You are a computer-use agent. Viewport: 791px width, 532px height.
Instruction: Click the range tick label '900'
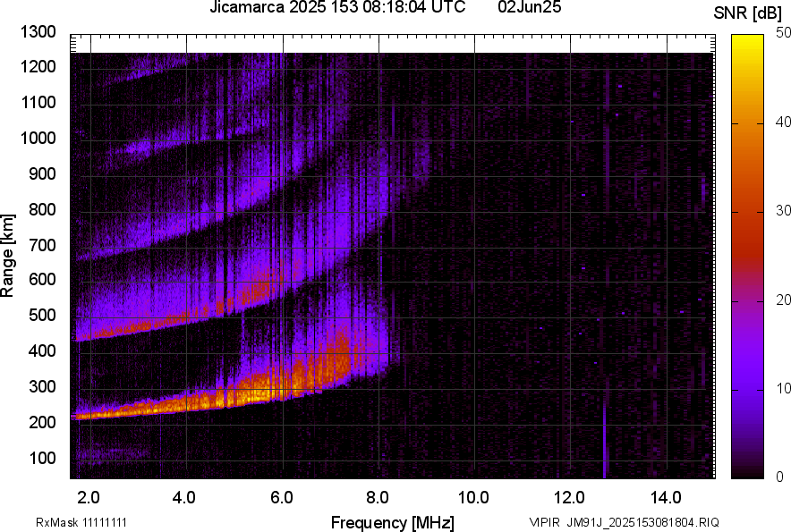coord(42,174)
